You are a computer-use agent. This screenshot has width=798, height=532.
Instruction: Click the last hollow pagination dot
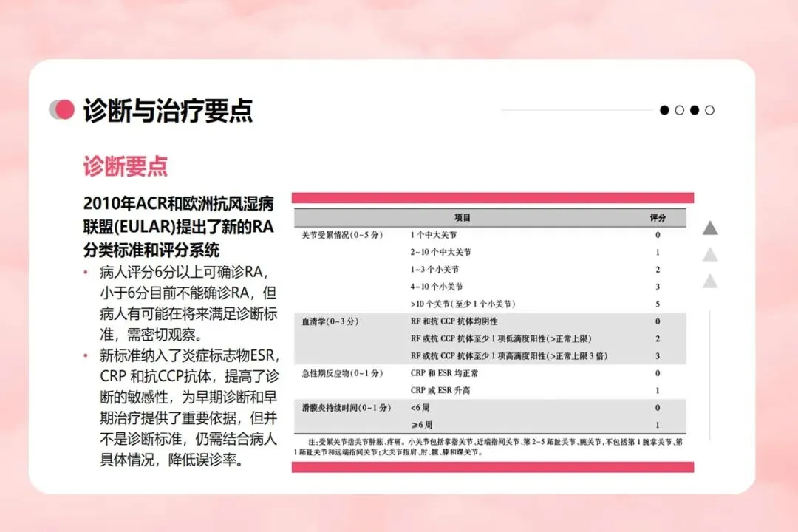(x=709, y=110)
